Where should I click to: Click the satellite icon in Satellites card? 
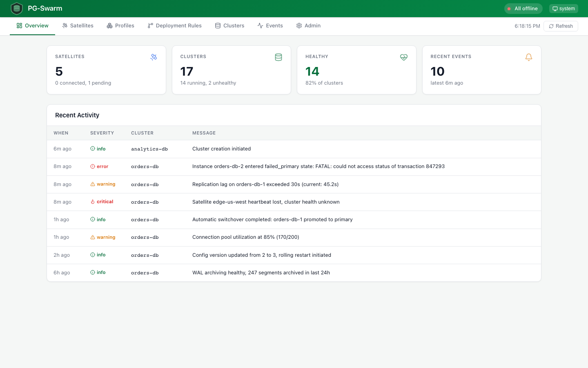click(154, 57)
